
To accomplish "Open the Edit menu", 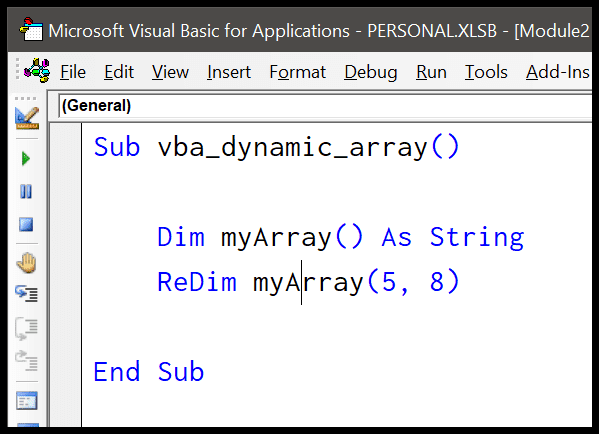I will coord(119,72).
